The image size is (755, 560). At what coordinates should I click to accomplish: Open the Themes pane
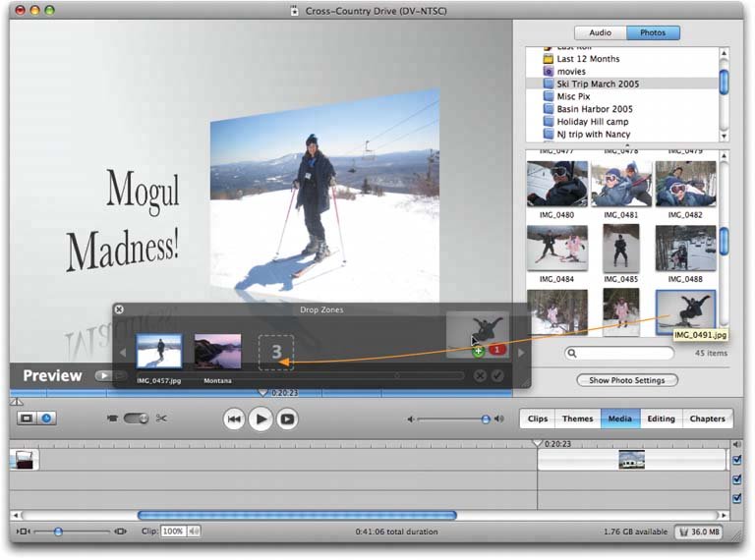[x=577, y=419]
